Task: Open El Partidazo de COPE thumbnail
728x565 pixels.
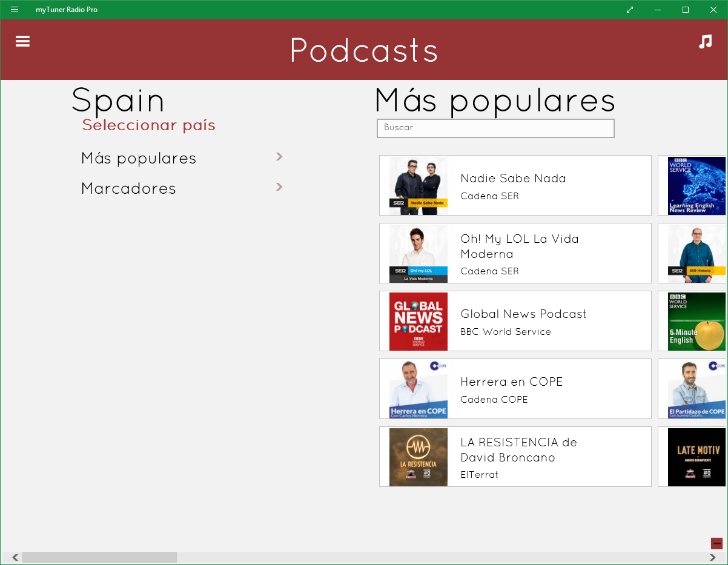Action: click(697, 389)
